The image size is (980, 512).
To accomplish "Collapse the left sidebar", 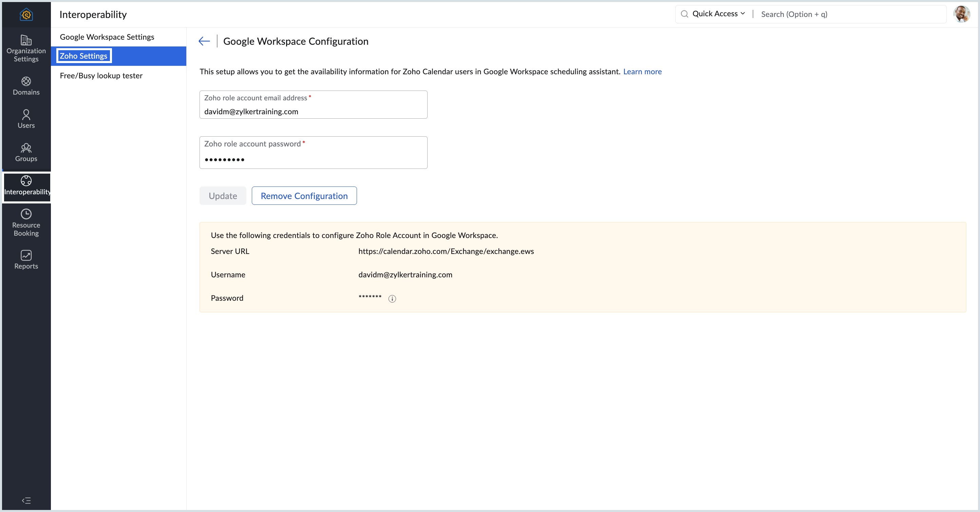I will (26, 500).
